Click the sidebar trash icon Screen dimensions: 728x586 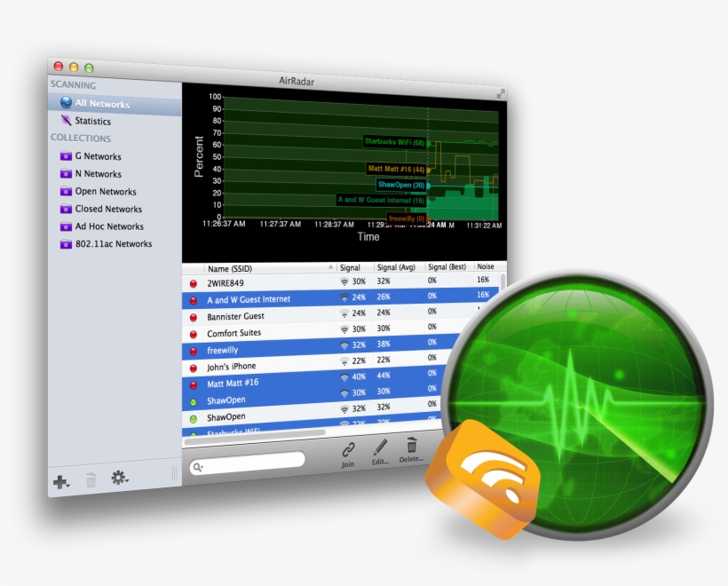(x=91, y=479)
